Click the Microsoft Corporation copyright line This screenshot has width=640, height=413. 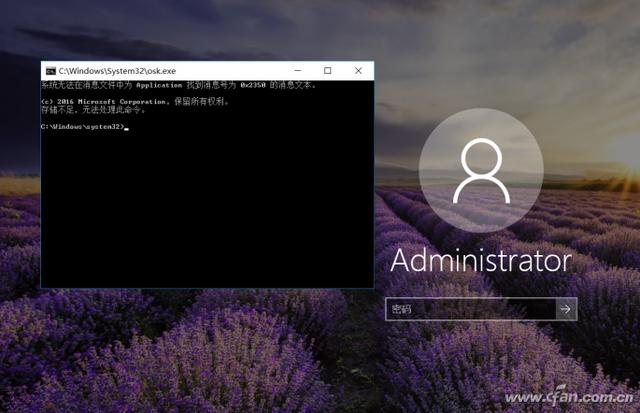click(135, 101)
